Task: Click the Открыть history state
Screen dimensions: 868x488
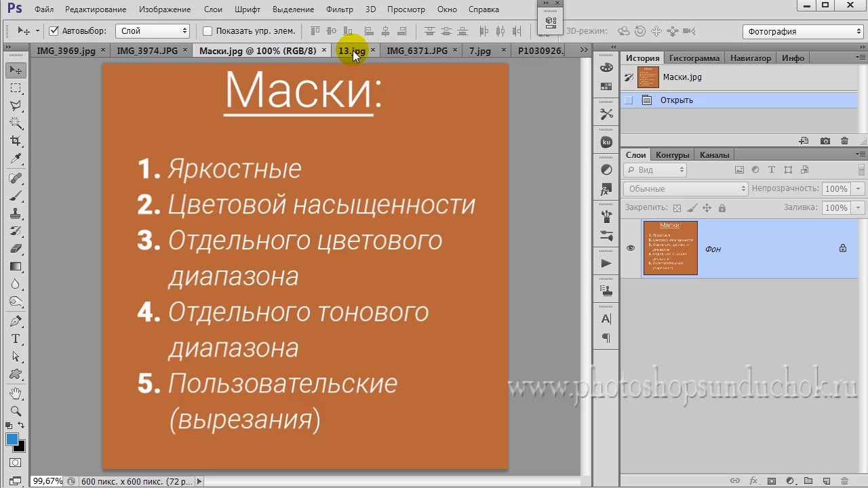Action: pos(676,100)
